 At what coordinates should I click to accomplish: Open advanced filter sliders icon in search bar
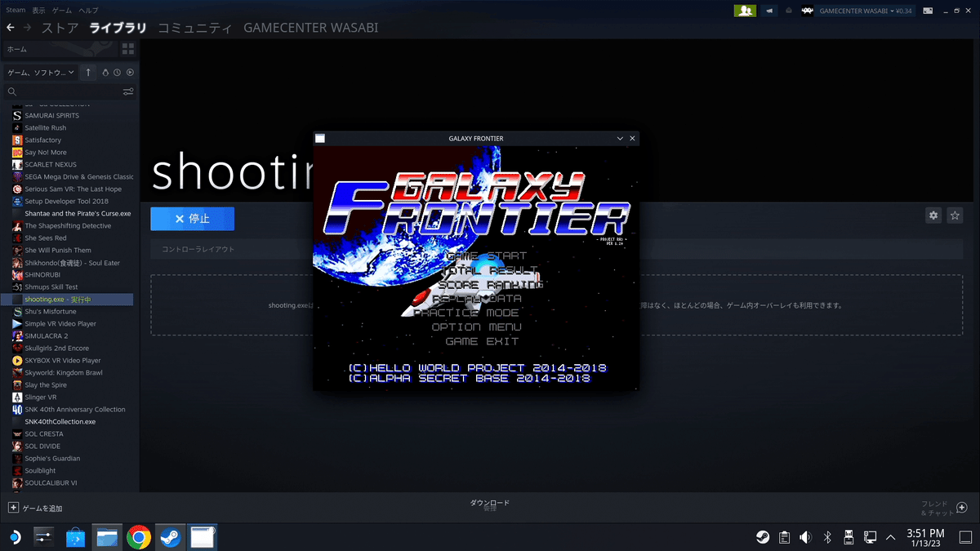pyautogui.click(x=128, y=91)
